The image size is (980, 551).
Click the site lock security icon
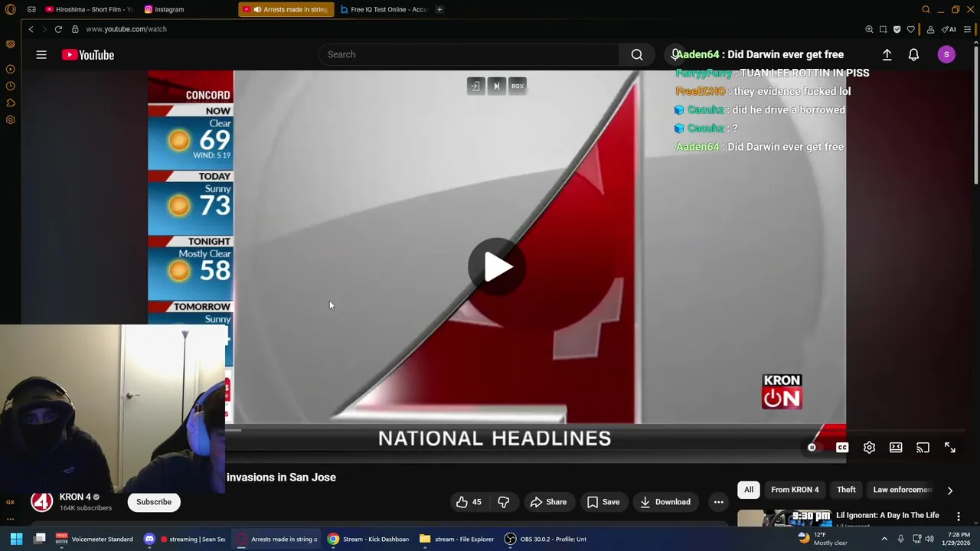click(x=75, y=29)
